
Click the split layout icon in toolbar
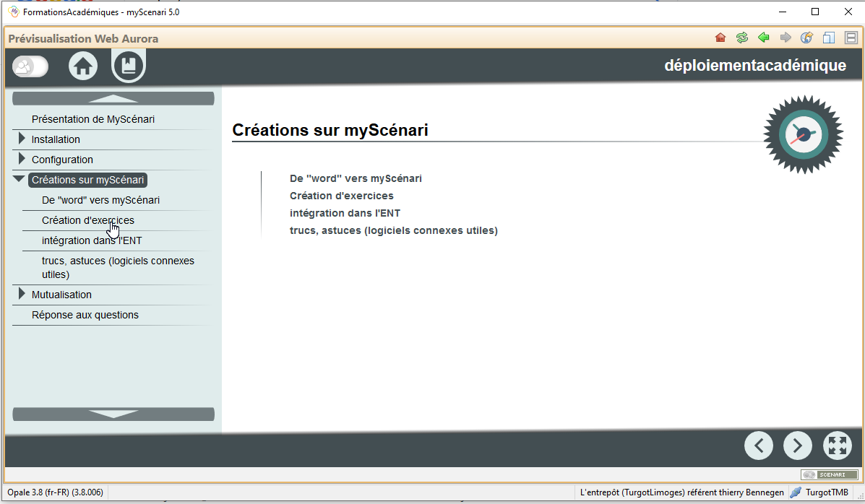click(851, 38)
